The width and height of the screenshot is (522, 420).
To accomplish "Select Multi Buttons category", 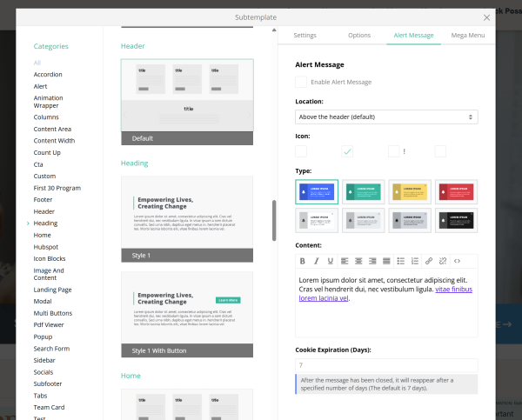I will (x=52, y=313).
